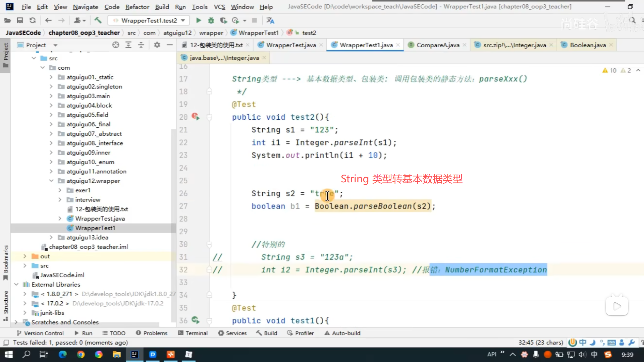Click the Build project hammer icon

98,20
